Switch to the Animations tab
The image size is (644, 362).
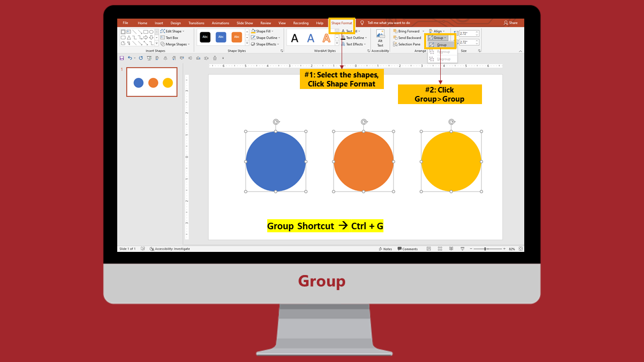tap(220, 23)
